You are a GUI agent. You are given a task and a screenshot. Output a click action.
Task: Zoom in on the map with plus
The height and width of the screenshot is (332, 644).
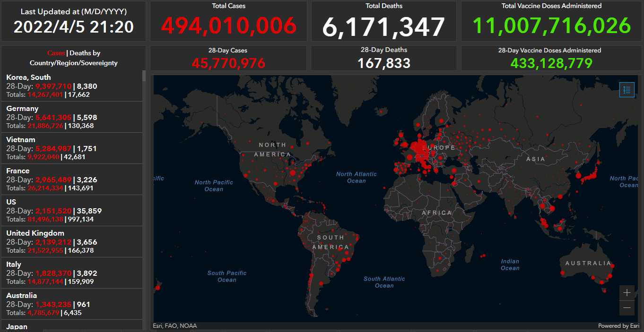[x=627, y=293]
